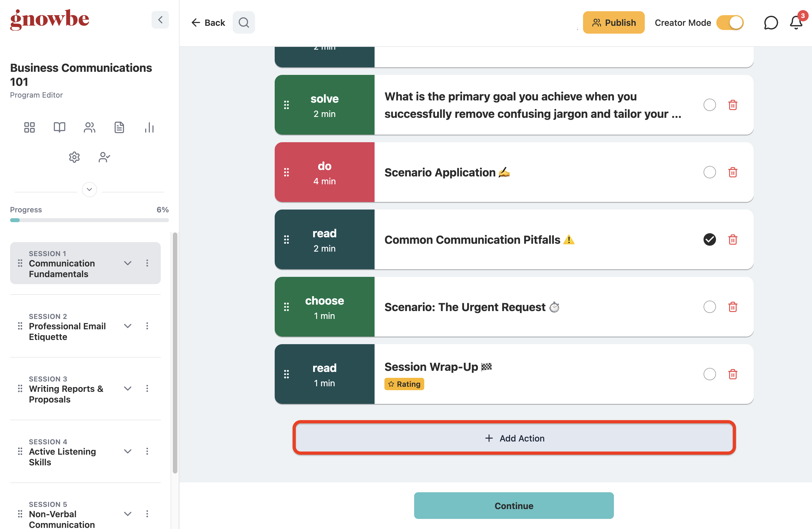Viewport: 812px width, 529px height.
Task: Open the participants people icon
Action: (90, 128)
